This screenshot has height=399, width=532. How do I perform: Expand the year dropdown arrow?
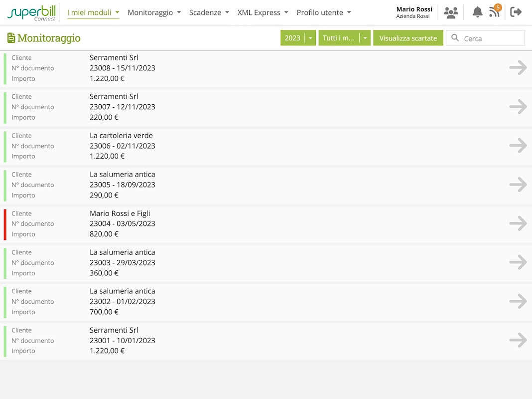(310, 38)
